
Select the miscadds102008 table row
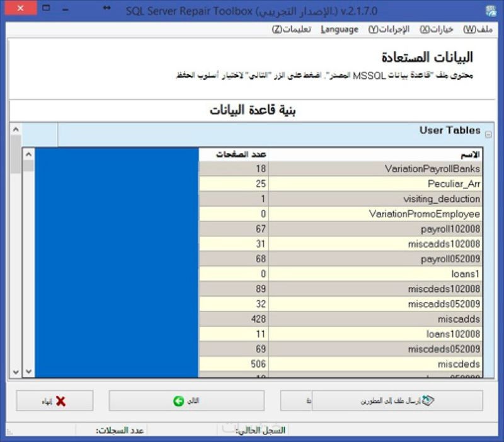(341, 244)
